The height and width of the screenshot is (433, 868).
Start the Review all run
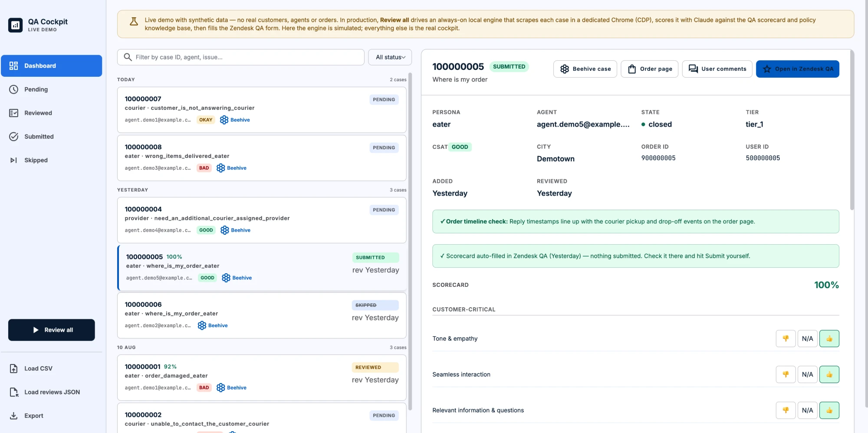pos(51,330)
